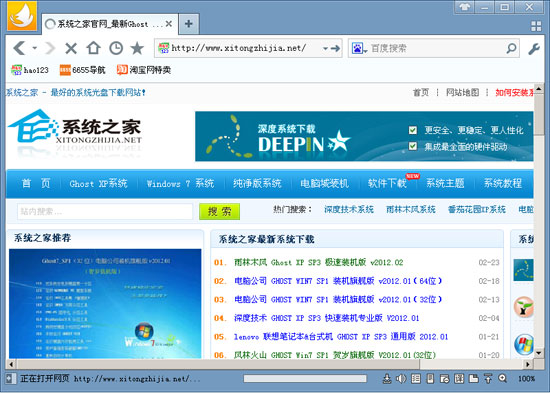Open the 系统教程 nav item
The image size is (550, 393).
click(x=503, y=183)
